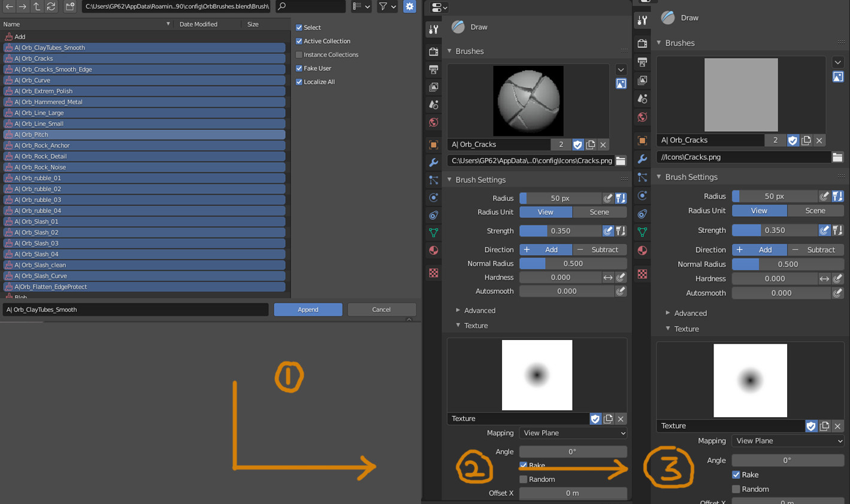Select the Modifier properties wrench icon
The image size is (850, 504).
point(433,162)
